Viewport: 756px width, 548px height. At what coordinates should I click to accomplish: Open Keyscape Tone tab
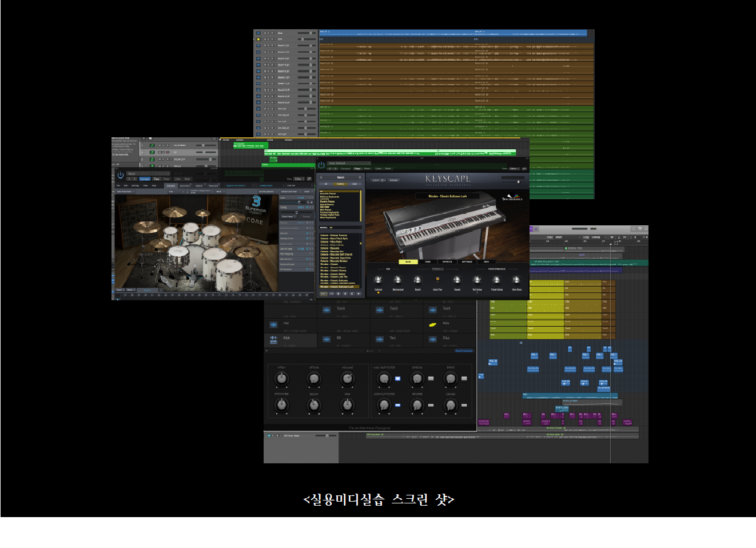(x=428, y=262)
